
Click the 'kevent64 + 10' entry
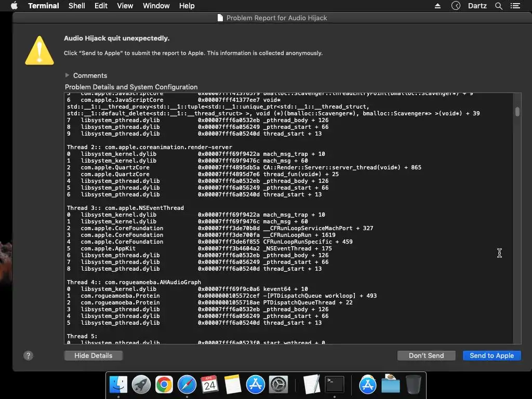point(285,289)
